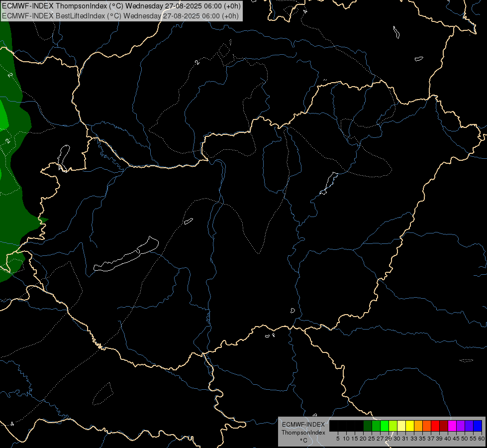This screenshot has height=448, width=487.
Task: Click the legend tick value 33
Action: point(414,439)
